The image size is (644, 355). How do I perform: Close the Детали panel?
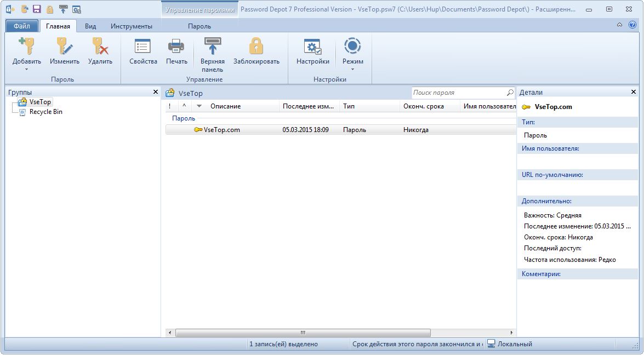[634, 92]
